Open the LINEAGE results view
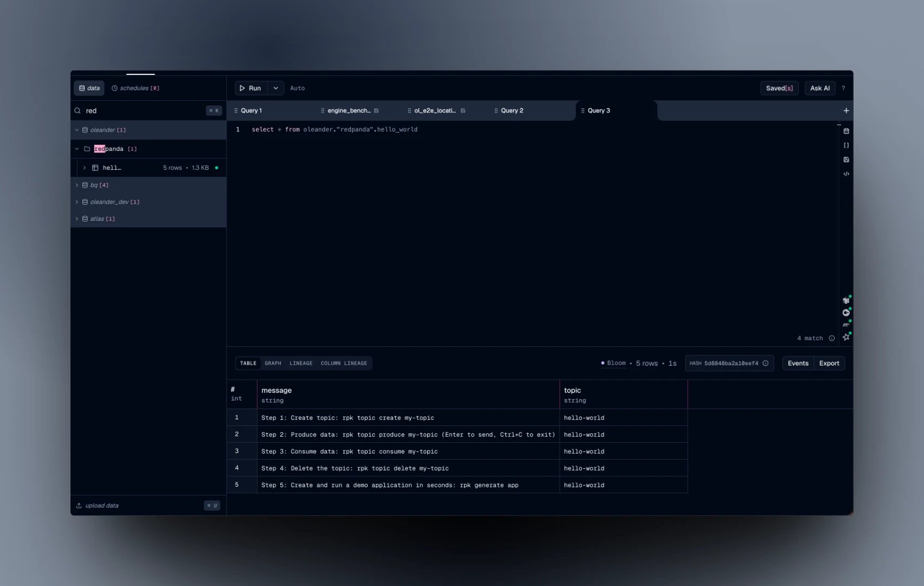The image size is (924, 586). [x=301, y=364]
